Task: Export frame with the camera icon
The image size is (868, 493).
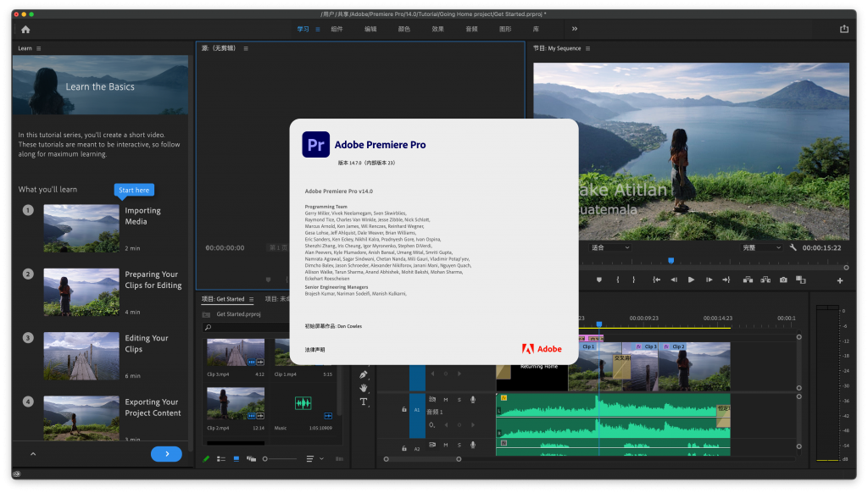Action: pyautogui.click(x=783, y=280)
